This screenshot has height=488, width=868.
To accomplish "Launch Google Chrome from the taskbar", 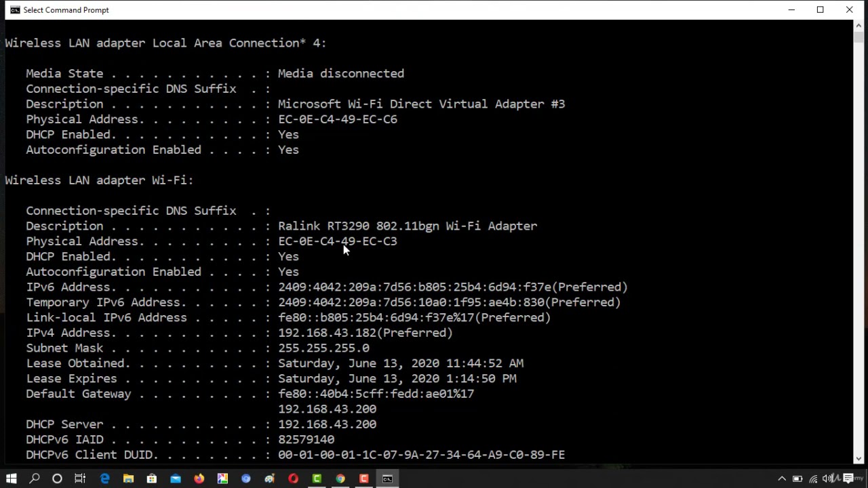I will pos(340,479).
